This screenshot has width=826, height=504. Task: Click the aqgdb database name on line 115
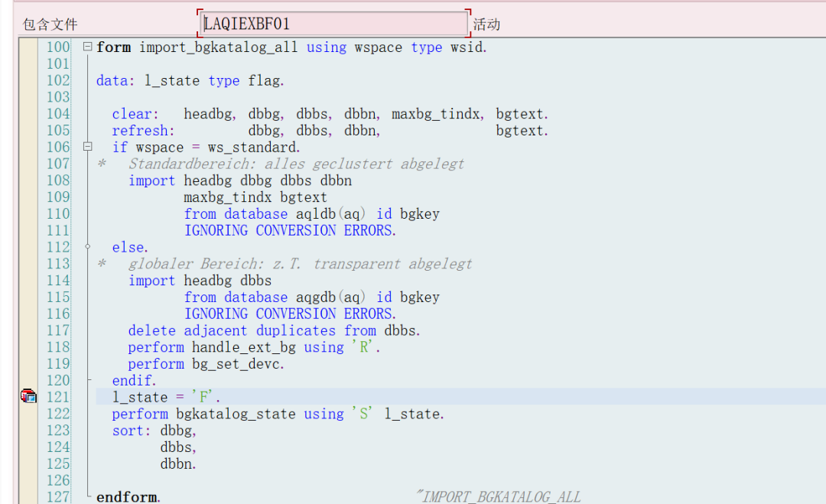(315, 297)
